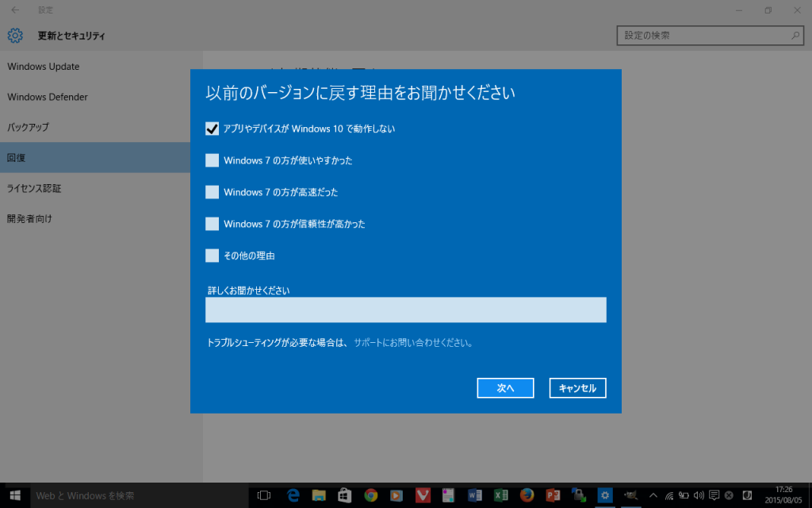Screen dimensions: 812x508
Task: Launch Firefox from the taskbar
Action: click(x=527, y=495)
